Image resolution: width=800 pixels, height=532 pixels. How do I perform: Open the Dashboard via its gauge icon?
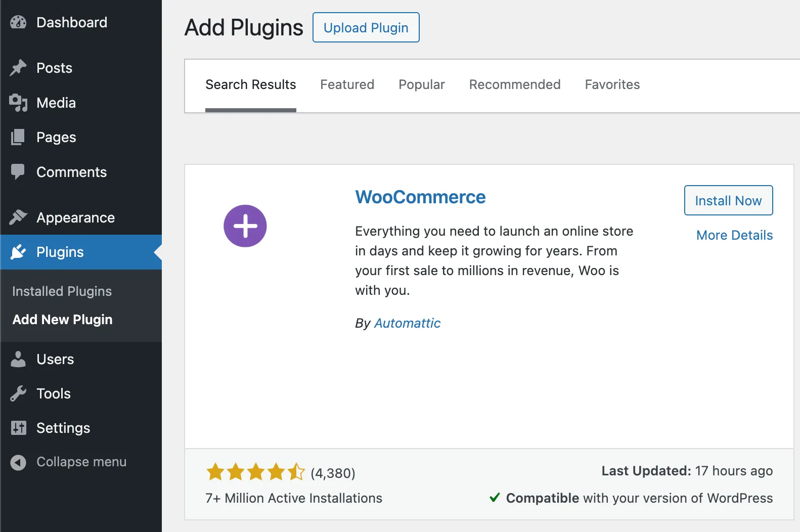[18, 22]
